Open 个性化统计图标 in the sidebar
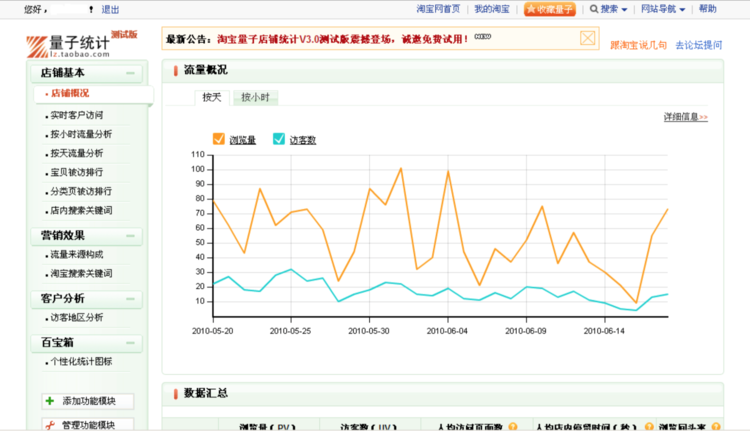This screenshot has height=431, width=750. point(81,362)
